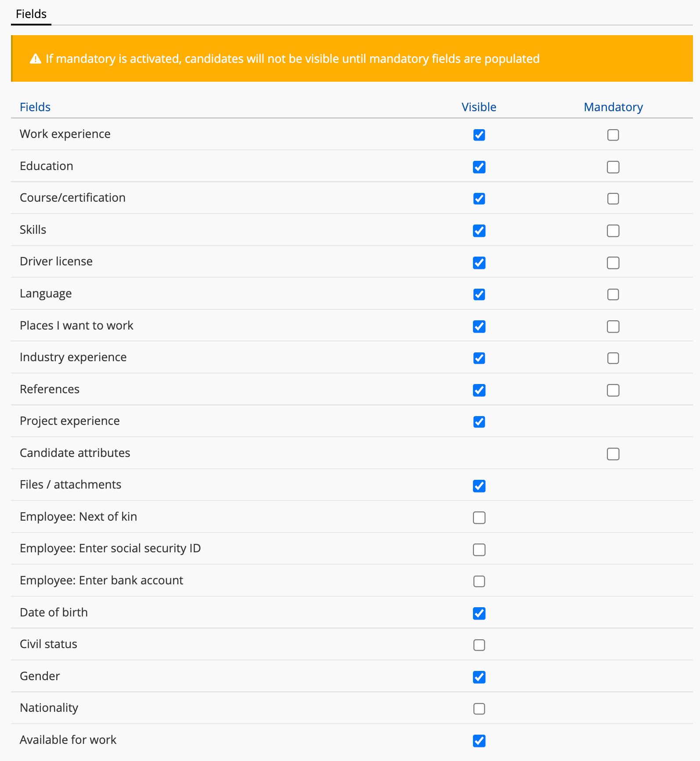Click the blue Fields column header
The width and height of the screenshot is (700, 761).
35,107
